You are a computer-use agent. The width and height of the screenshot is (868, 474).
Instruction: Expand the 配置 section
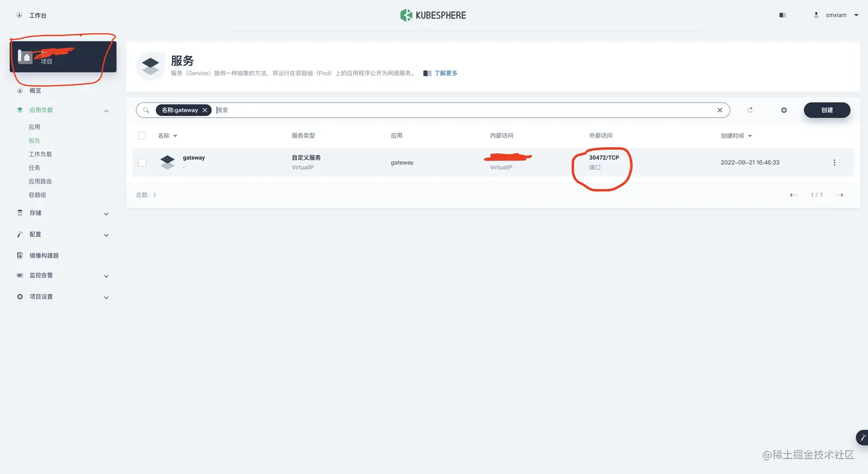(106, 235)
